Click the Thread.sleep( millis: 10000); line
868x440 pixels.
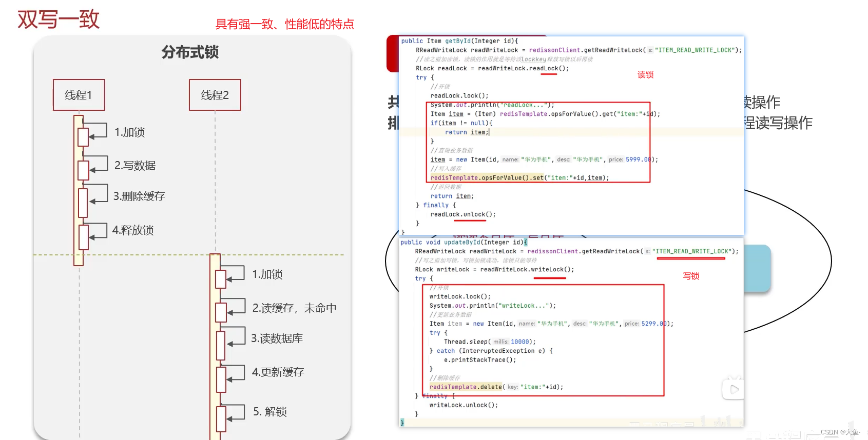pyautogui.click(x=490, y=342)
